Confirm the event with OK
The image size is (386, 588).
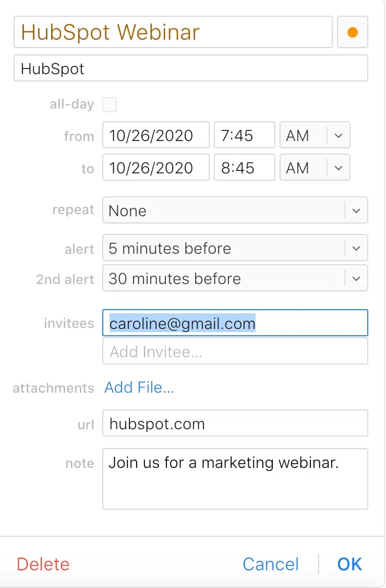349,564
